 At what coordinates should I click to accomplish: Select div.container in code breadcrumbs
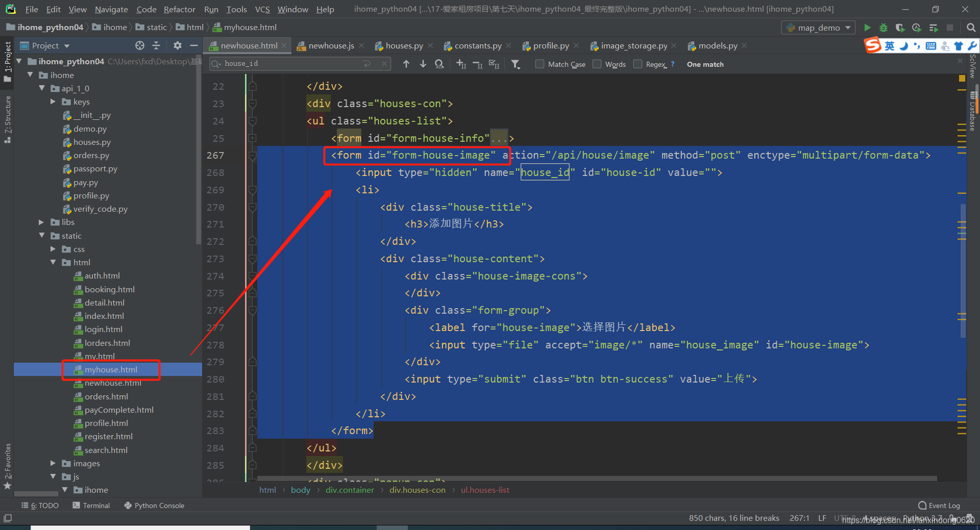click(350, 490)
